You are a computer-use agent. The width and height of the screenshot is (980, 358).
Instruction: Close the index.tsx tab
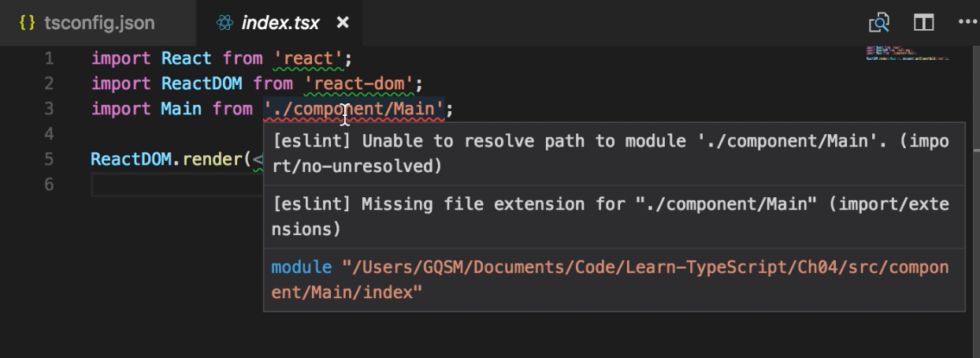pyautogui.click(x=343, y=23)
